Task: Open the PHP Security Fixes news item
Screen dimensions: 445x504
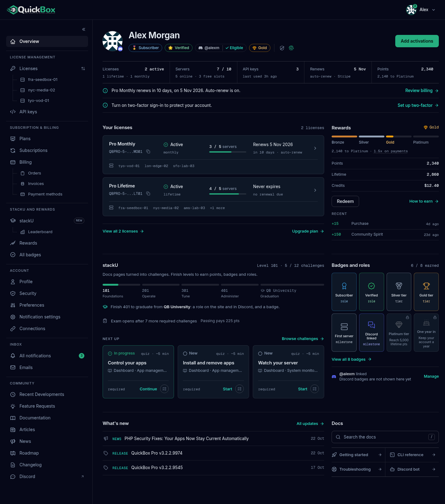Action: pos(213,439)
